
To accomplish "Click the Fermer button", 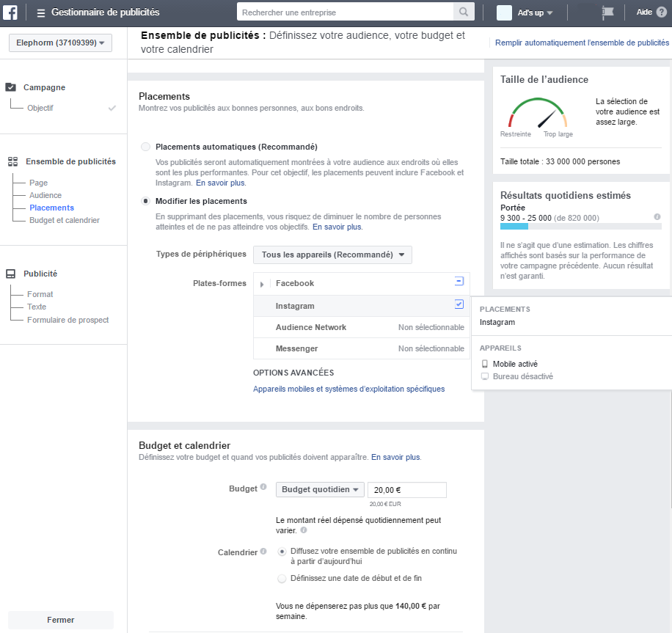I will [x=61, y=620].
